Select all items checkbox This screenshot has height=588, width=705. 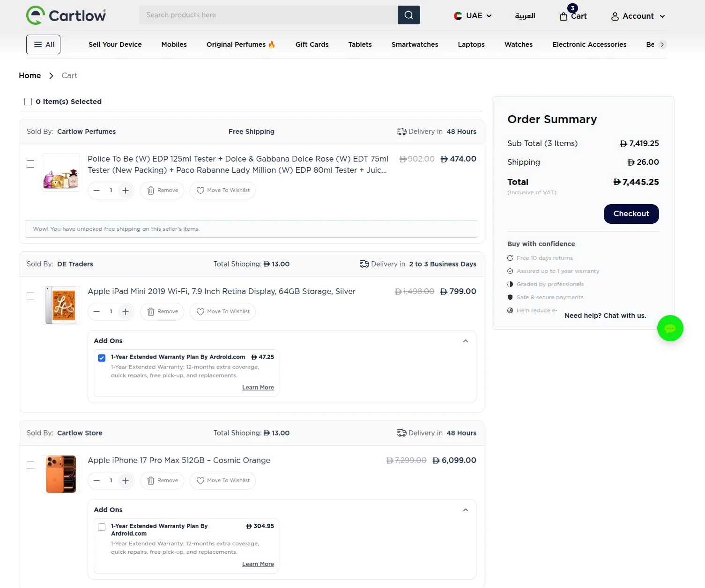click(28, 102)
